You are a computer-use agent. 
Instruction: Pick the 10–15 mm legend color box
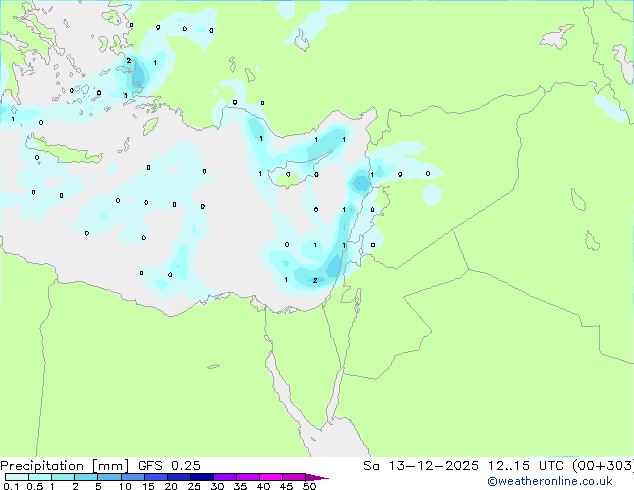pyautogui.click(x=132, y=477)
